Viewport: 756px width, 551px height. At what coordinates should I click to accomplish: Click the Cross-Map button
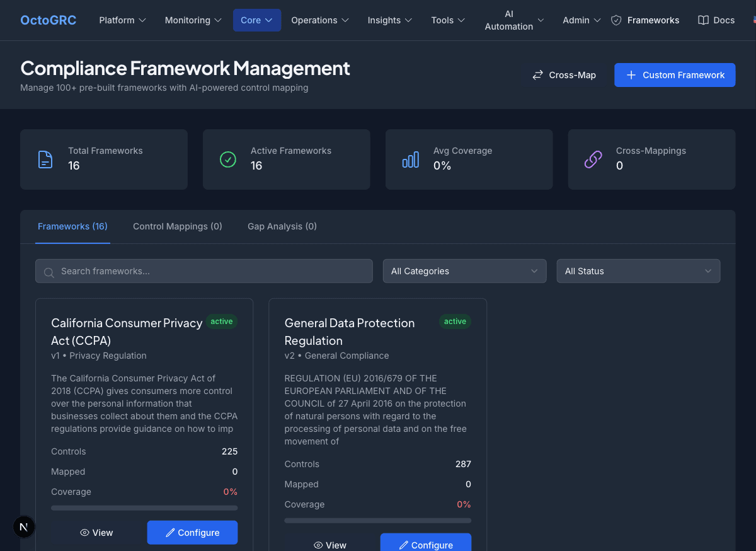[x=564, y=75]
